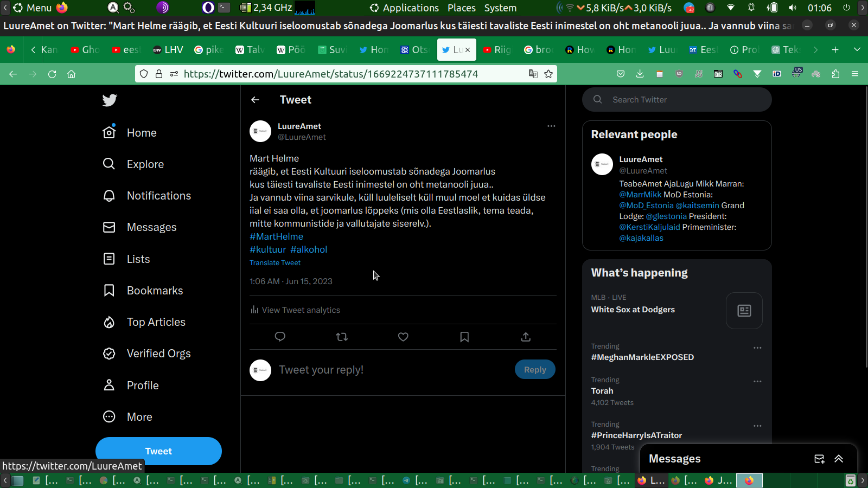Open the Menu launcher in top panel
Screen dimensions: 868x488
click(33, 8)
